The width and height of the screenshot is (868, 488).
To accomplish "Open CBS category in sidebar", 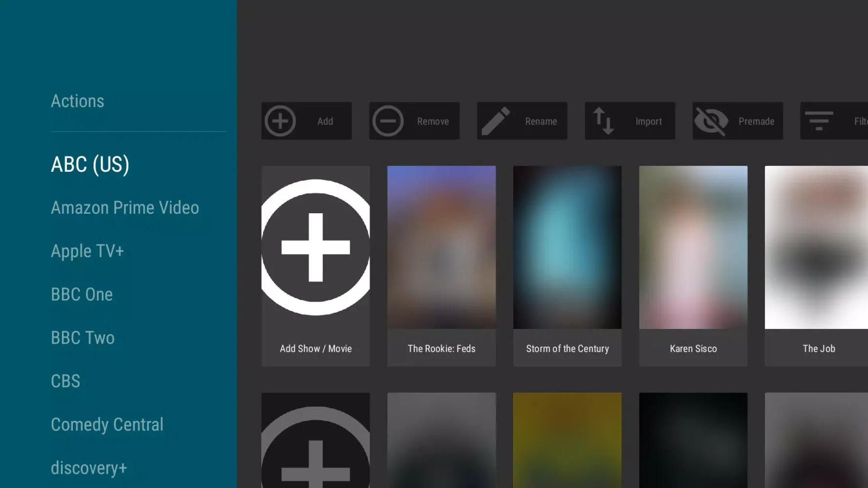I will [65, 381].
